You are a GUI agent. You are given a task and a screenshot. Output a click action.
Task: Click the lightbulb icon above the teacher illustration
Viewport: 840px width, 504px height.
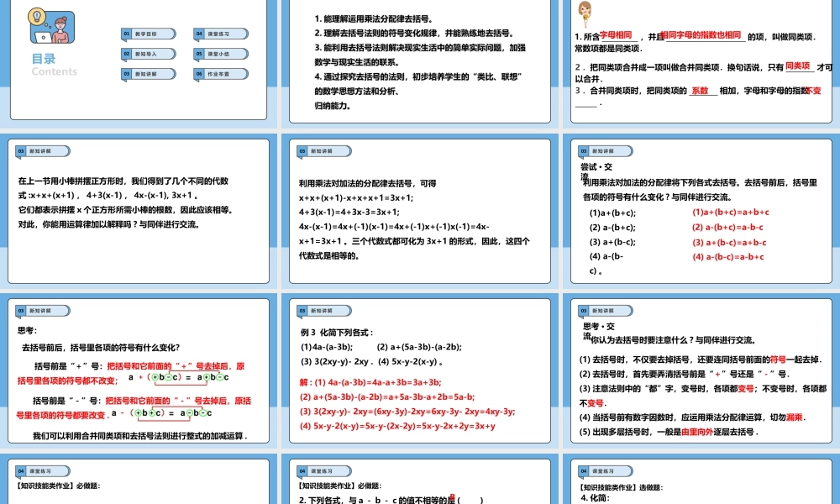point(35,17)
